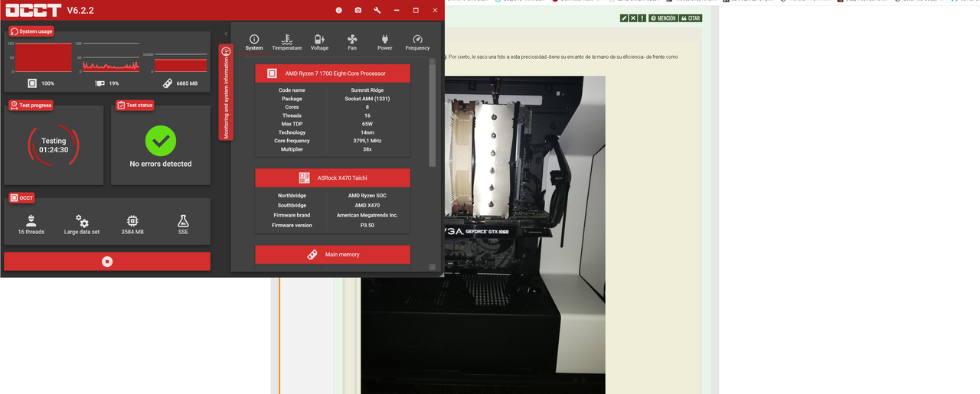Click the firmware version P3.50 value
Viewport: 980px width, 394px height.
pyautogui.click(x=367, y=225)
